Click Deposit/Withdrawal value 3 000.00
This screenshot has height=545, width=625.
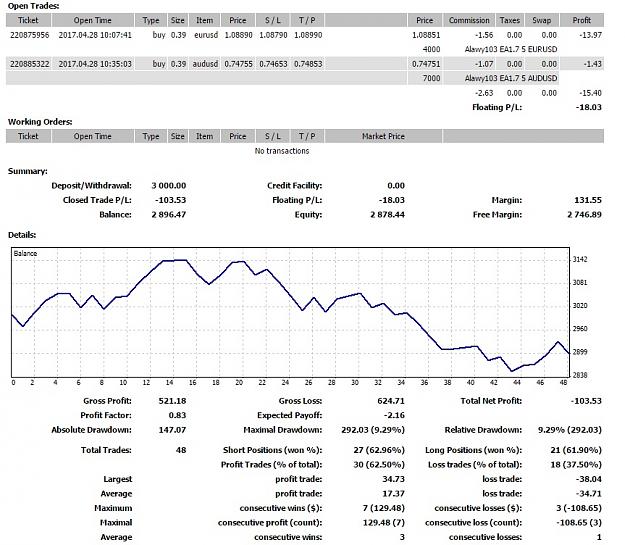click(169, 185)
